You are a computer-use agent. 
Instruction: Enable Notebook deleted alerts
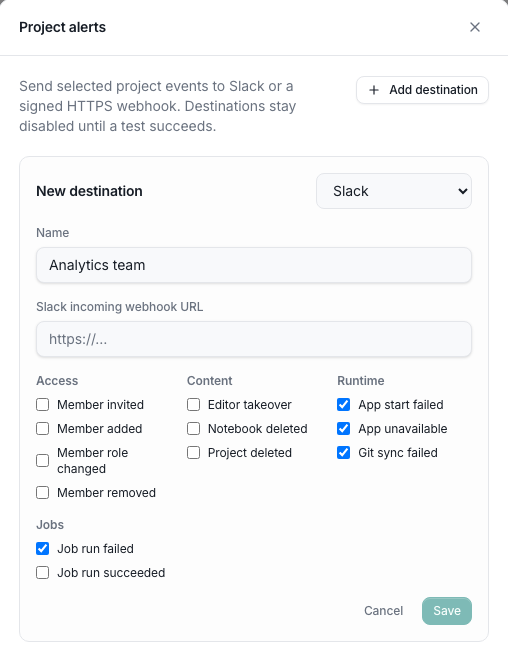[x=193, y=428]
